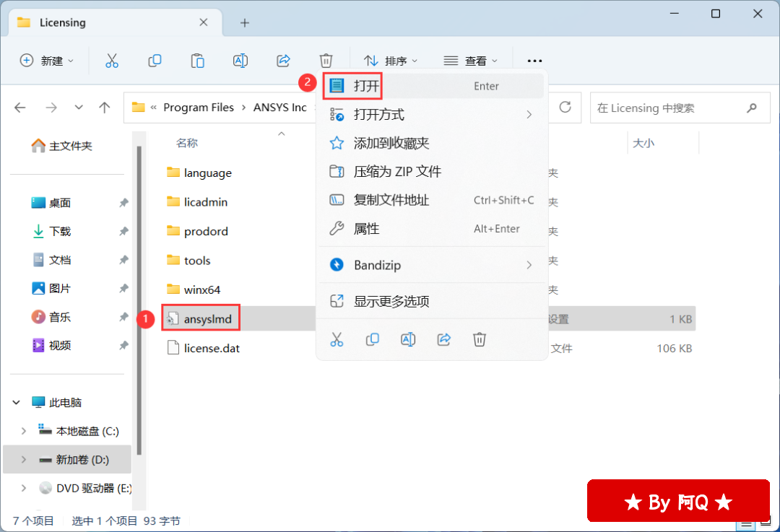The image size is (780, 532).
Task: Choose 属性 (Properties) from the context menu
Action: (366, 229)
